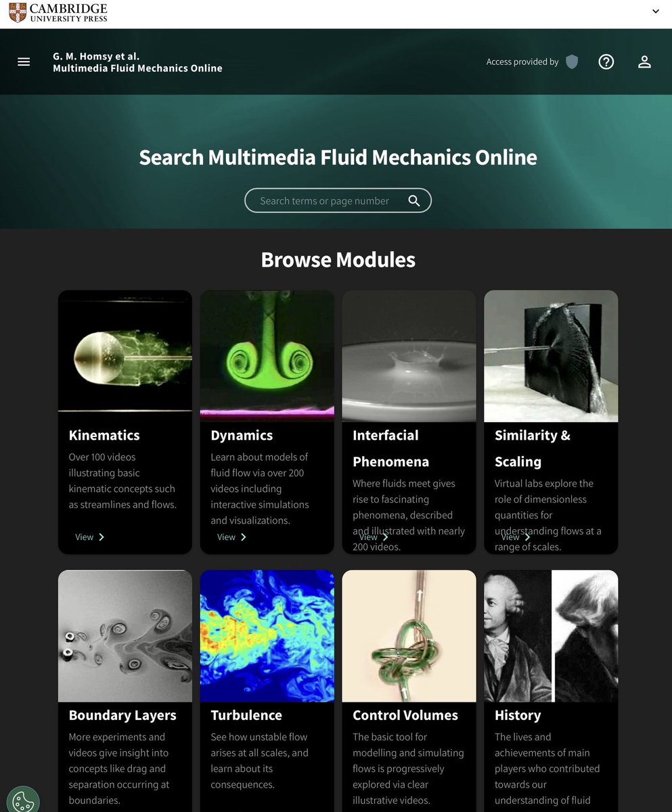Click the Boundary Layers module thumbnail
This screenshot has height=812, width=672.
125,635
